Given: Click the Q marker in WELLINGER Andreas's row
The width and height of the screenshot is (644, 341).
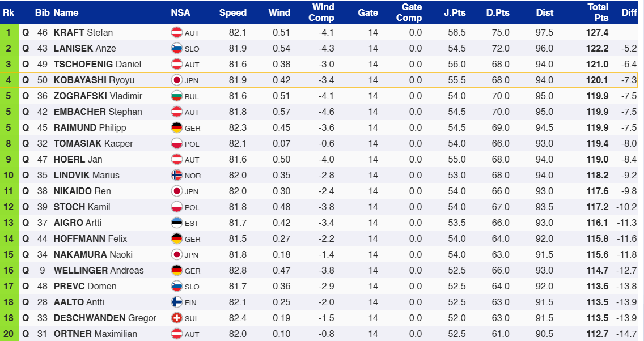Looking at the screenshot, I should click(x=26, y=271).
